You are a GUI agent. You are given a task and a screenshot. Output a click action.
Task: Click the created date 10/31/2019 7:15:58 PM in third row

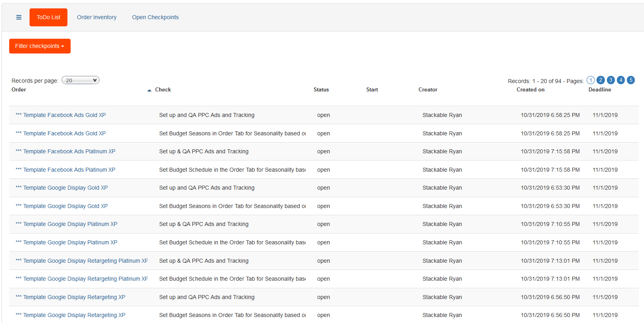pos(550,151)
